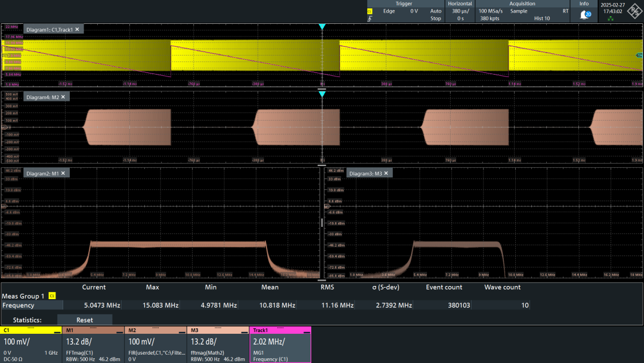Click the green network status icon
The width and height of the screenshot is (644, 363).
click(x=610, y=19)
